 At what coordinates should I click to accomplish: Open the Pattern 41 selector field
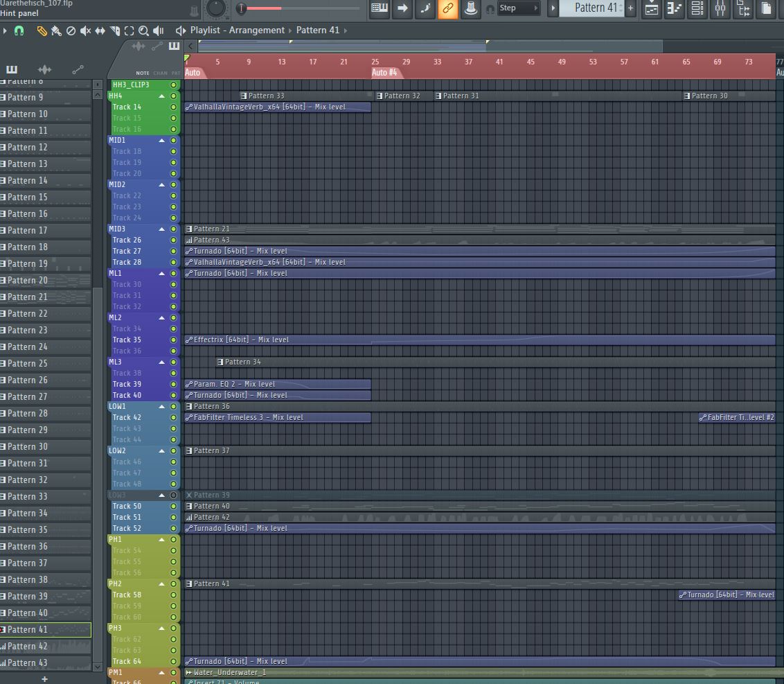pos(591,8)
